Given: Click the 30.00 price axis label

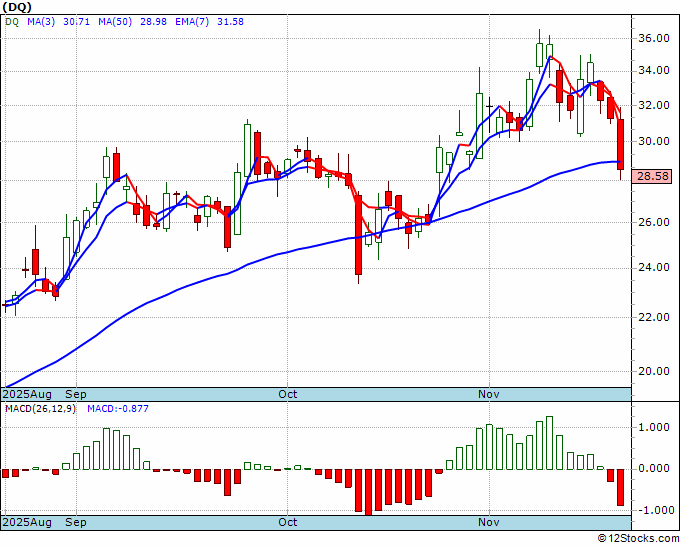Looking at the screenshot, I should pyautogui.click(x=654, y=141).
